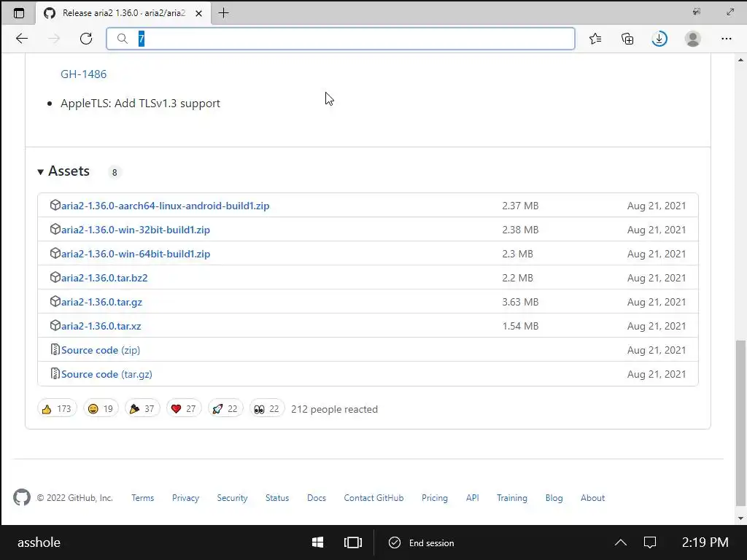Show the Downloads panel
747x560 pixels.
[x=659, y=39]
